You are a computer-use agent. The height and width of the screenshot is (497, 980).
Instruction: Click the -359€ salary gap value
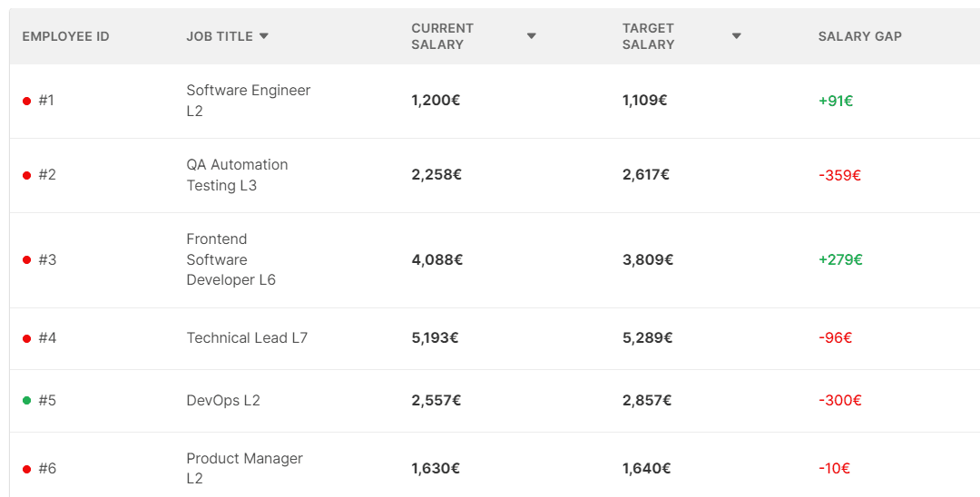tap(839, 175)
